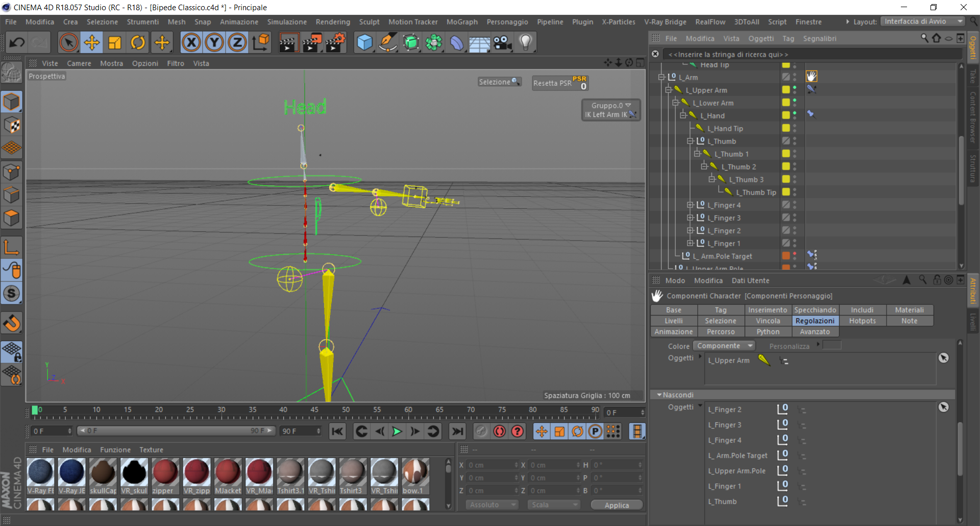Collapse the Nascondi section

pos(659,395)
